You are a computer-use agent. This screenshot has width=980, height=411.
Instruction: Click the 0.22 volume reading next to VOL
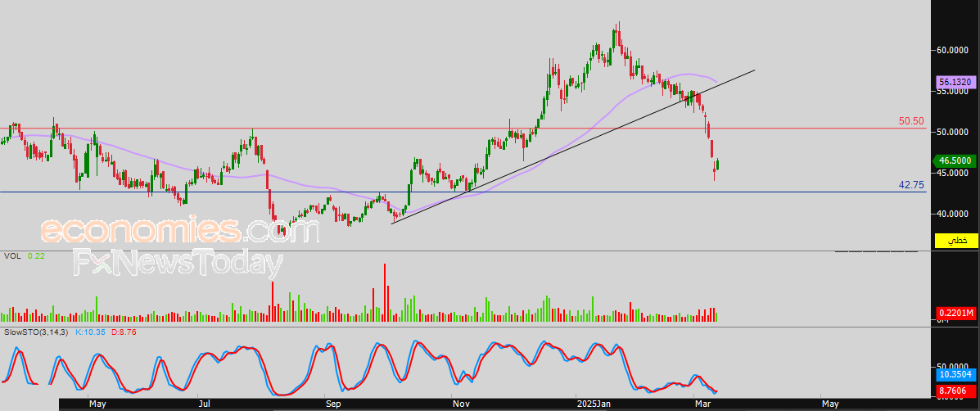coord(35,256)
